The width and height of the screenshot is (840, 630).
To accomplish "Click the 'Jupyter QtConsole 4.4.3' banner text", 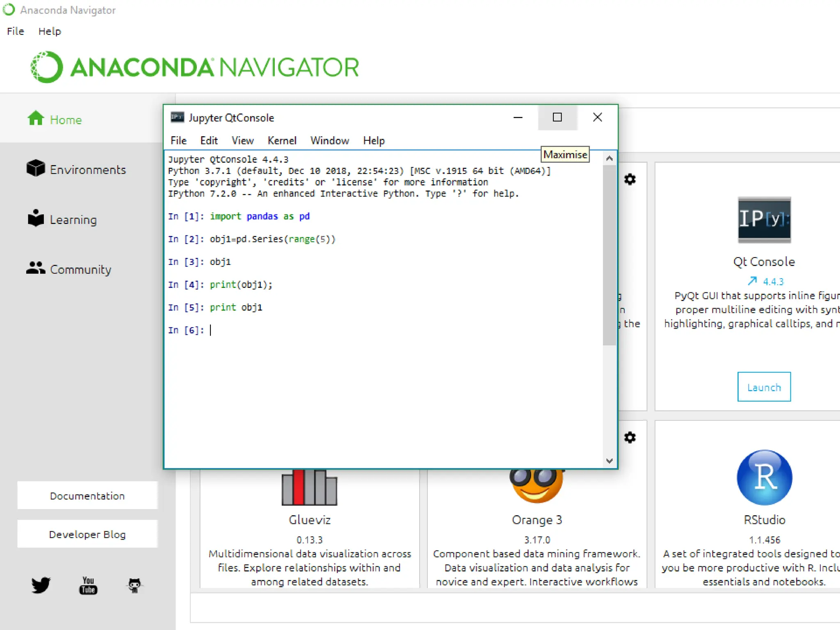I will [x=228, y=159].
